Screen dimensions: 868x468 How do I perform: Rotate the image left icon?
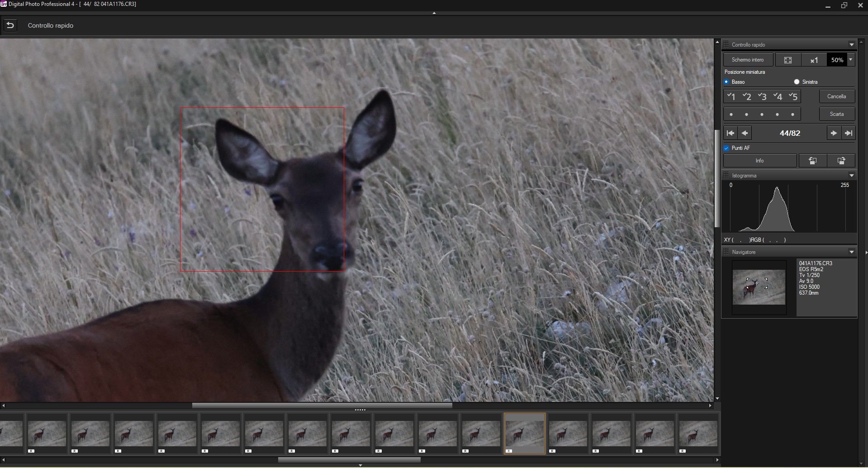(x=812, y=161)
